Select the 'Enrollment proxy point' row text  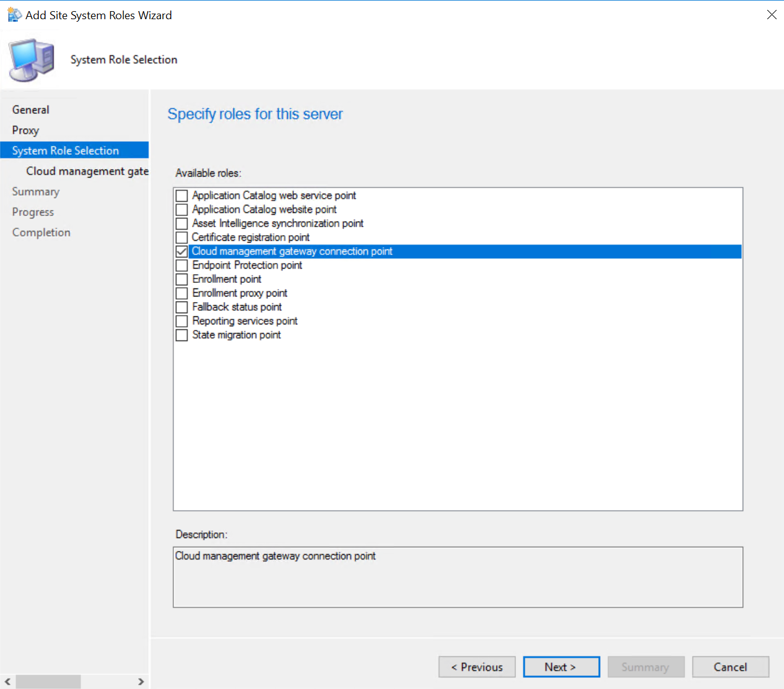tap(240, 293)
